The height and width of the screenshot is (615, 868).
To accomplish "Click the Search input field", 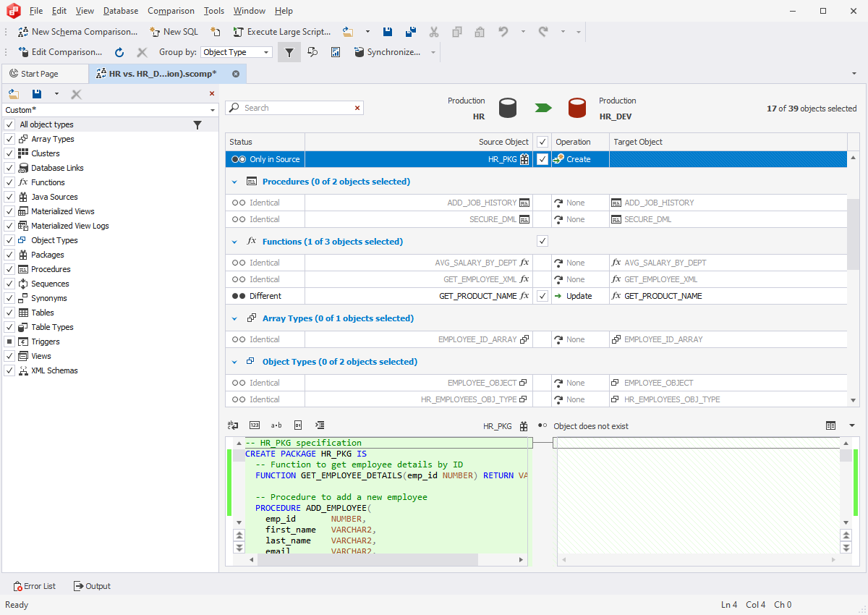I will pos(297,108).
